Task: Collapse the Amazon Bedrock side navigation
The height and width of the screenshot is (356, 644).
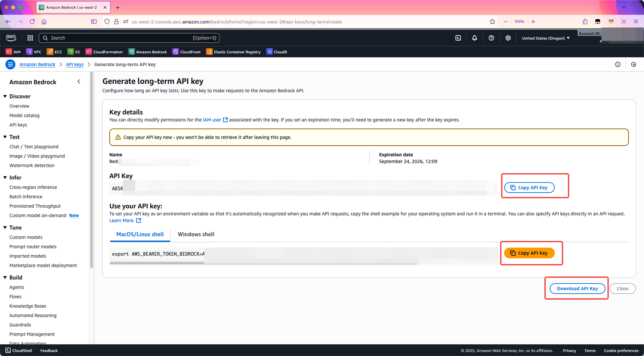Action: (x=79, y=82)
